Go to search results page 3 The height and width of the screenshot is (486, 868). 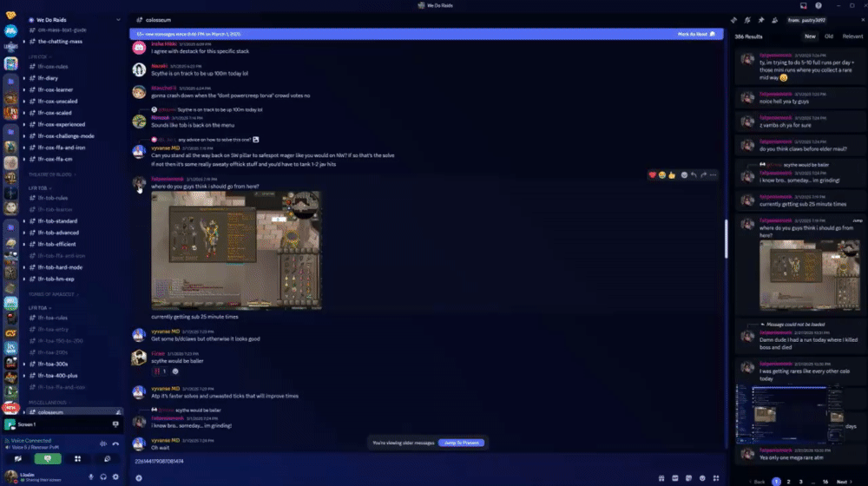click(800, 482)
